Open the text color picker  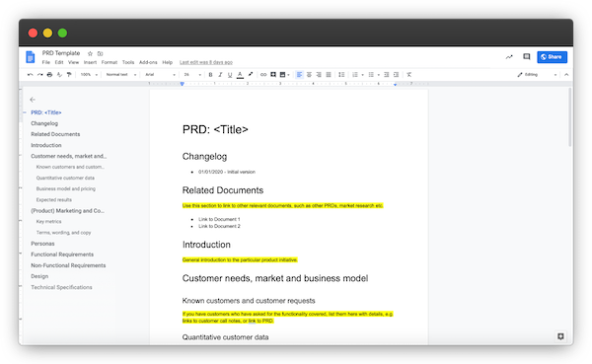pos(240,75)
